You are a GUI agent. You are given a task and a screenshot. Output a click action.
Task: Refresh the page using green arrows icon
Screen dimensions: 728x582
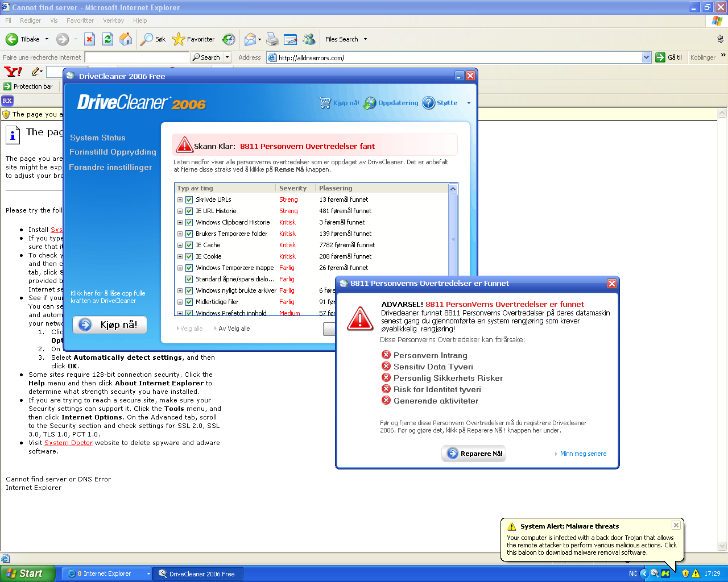107,39
